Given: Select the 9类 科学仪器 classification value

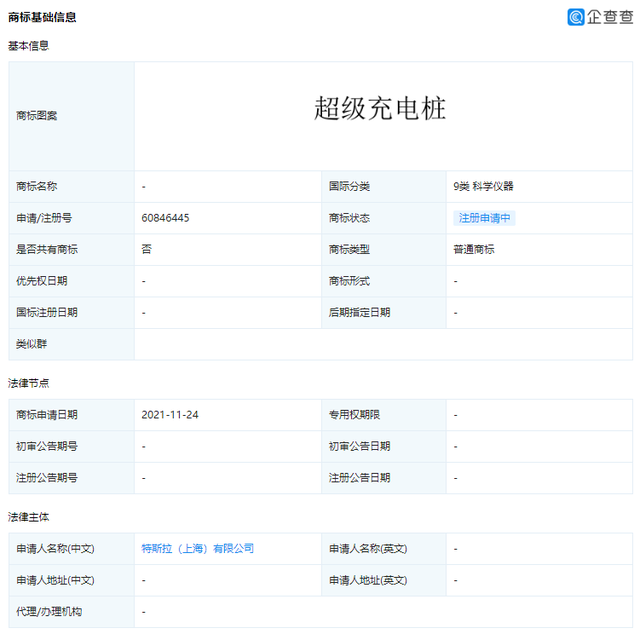Looking at the screenshot, I should 483,186.
